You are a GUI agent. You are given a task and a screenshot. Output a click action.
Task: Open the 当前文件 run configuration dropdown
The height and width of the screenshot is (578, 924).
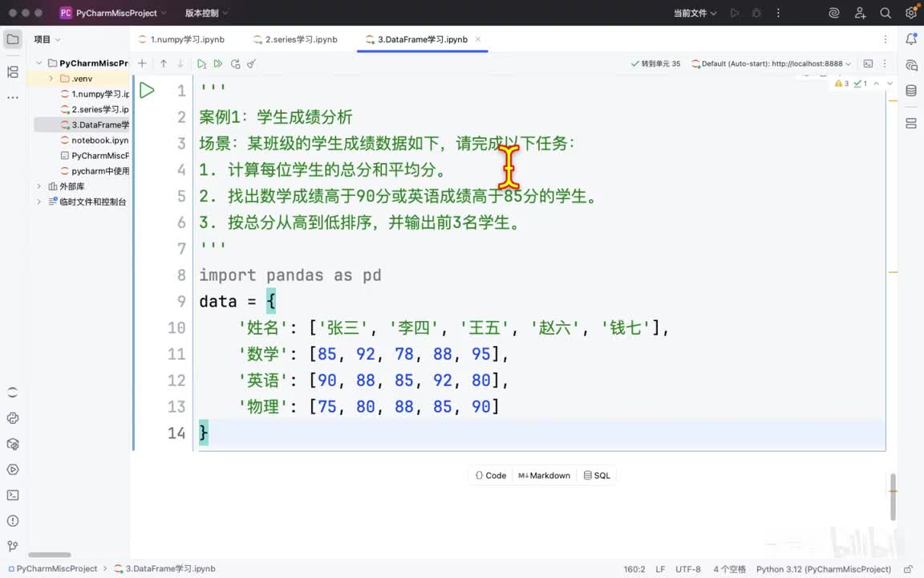coord(695,13)
